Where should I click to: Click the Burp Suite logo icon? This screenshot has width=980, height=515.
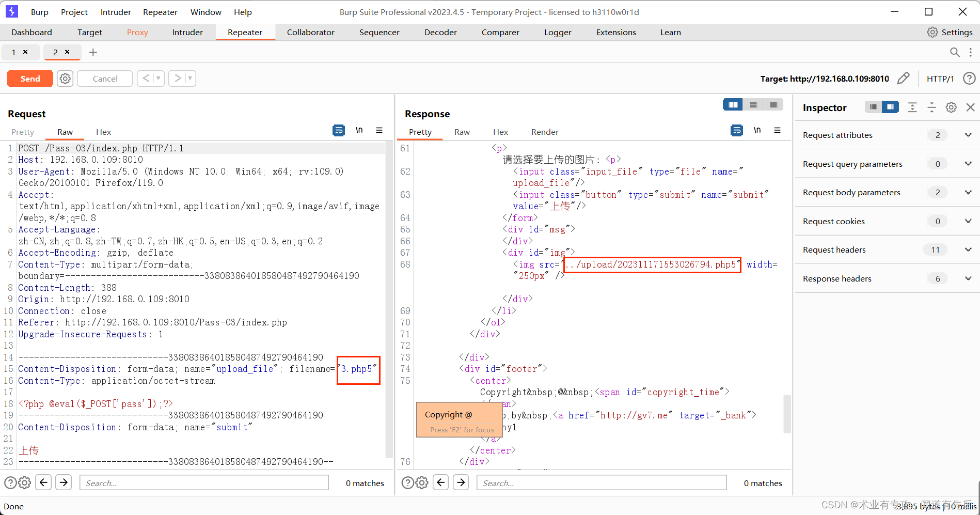11,11
